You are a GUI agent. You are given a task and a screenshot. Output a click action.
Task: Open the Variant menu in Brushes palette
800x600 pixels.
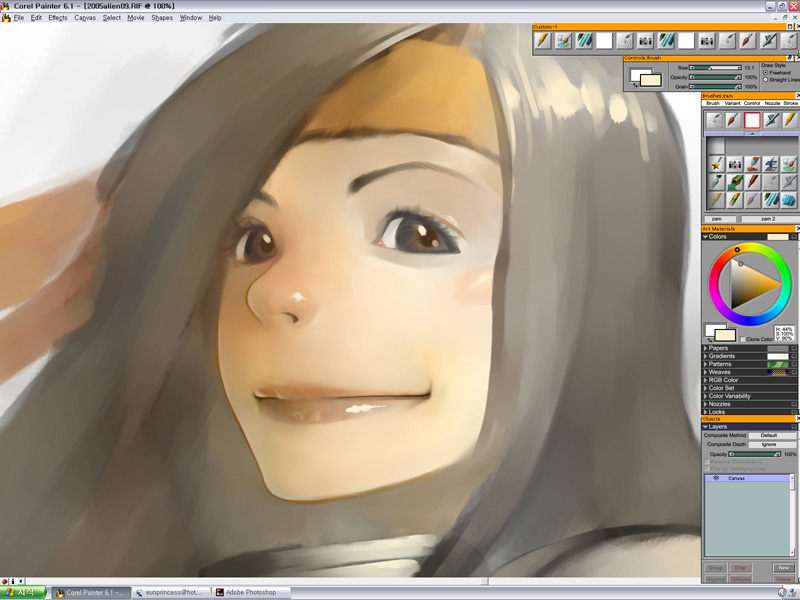pyautogui.click(x=733, y=103)
